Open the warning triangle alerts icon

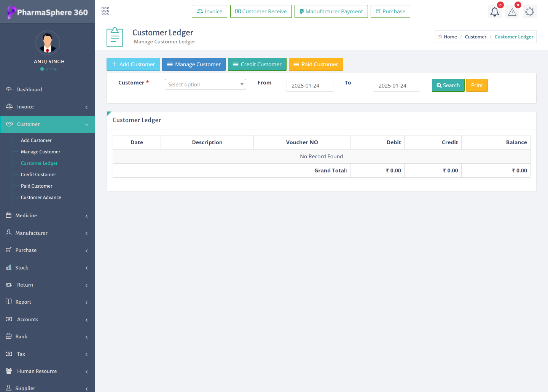pyautogui.click(x=512, y=12)
